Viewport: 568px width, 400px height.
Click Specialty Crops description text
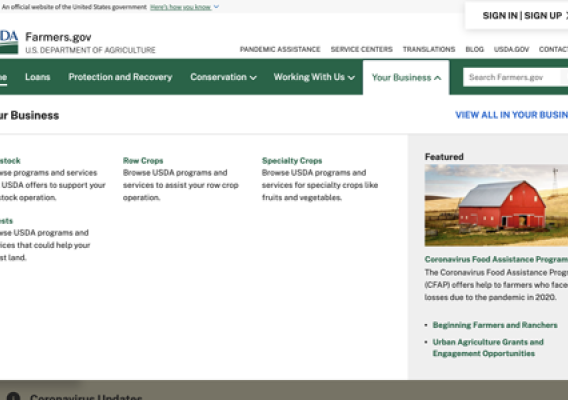tap(320, 185)
